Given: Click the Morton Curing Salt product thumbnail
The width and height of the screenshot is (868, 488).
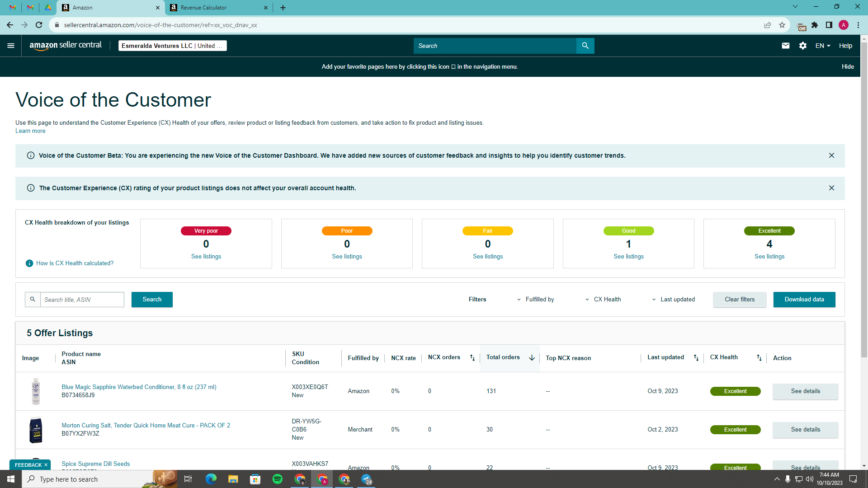Looking at the screenshot, I should [x=36, y=430].
